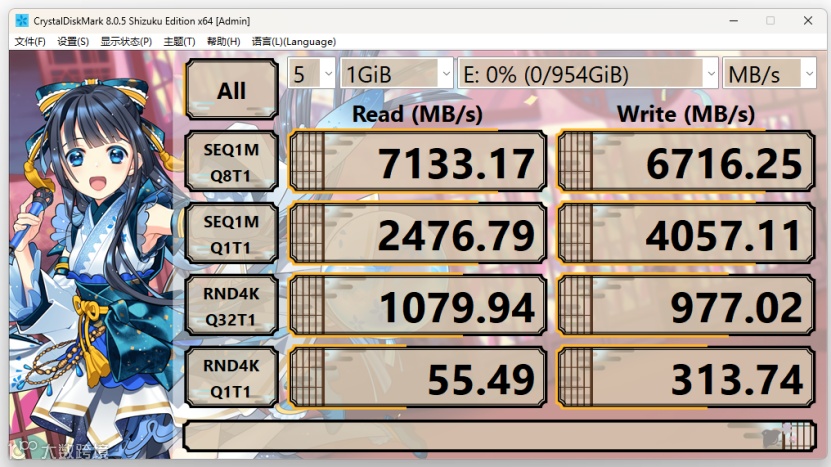831x467 pixels.
Task: Select the 55.49 RND4K Q1T1 read result
Action: click(418, 377)
